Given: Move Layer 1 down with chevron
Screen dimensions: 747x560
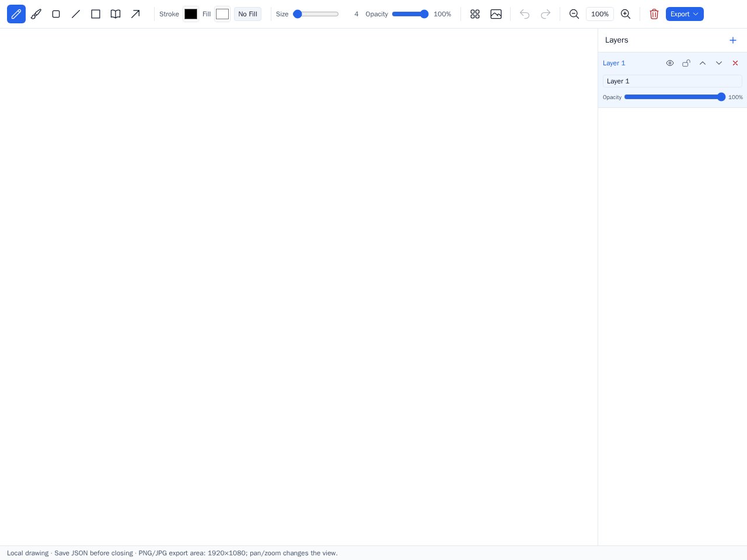Looking at the screenshot, I should [719, 63].
